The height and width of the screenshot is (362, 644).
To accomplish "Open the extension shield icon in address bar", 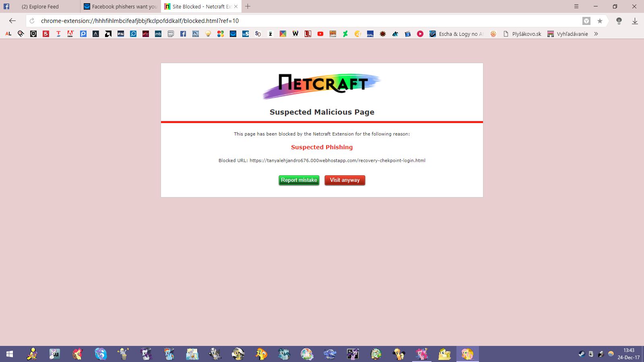I will (x=586, y=21).
